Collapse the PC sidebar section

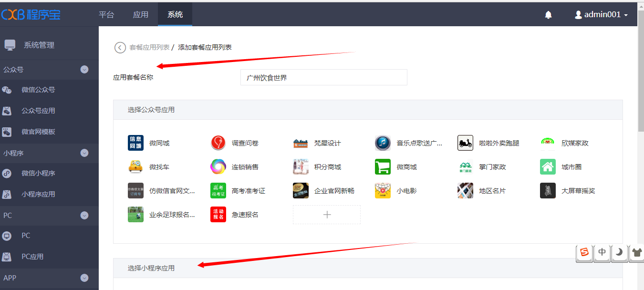[84, 216]
